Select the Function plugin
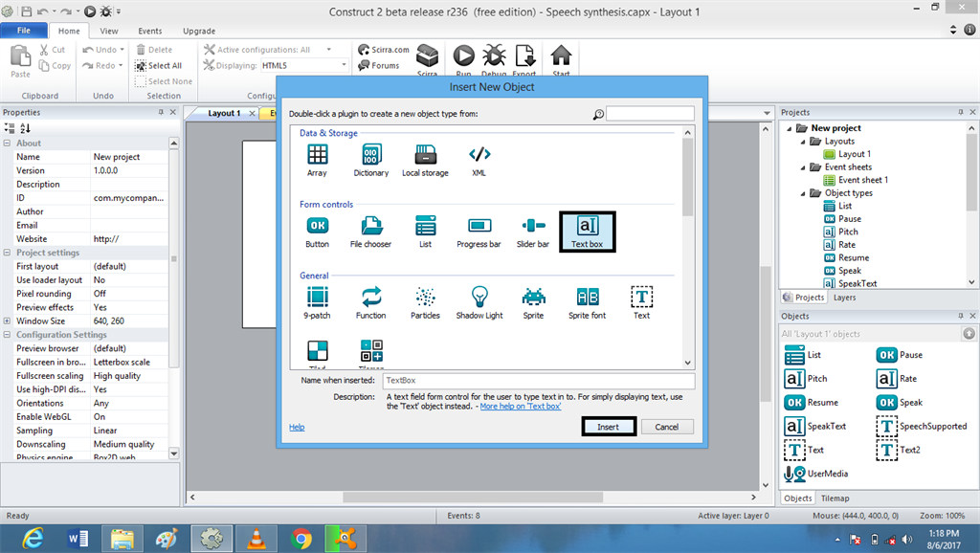980x553 pixels. (x=370, y=303)
